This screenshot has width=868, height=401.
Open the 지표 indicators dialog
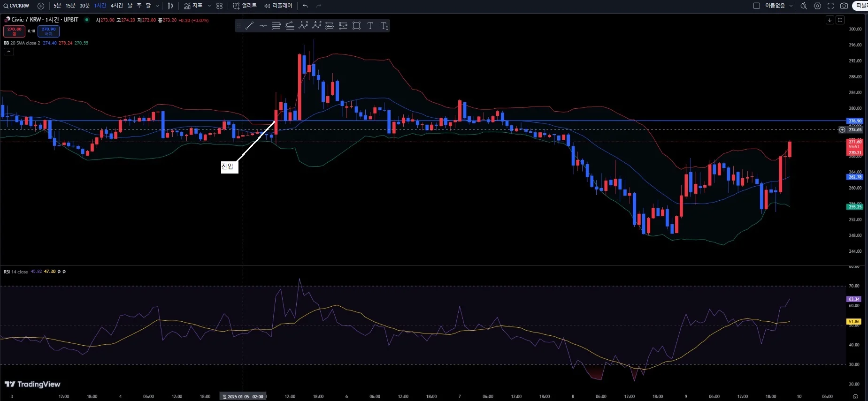[x=193, y=6]
